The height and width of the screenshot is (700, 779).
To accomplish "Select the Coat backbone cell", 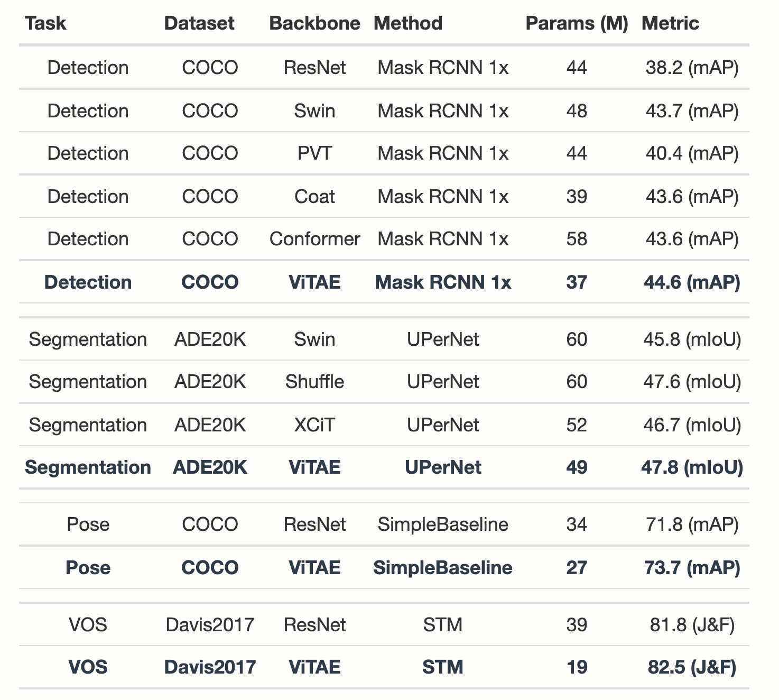I will pyautogui.click(x=314, y=197).
